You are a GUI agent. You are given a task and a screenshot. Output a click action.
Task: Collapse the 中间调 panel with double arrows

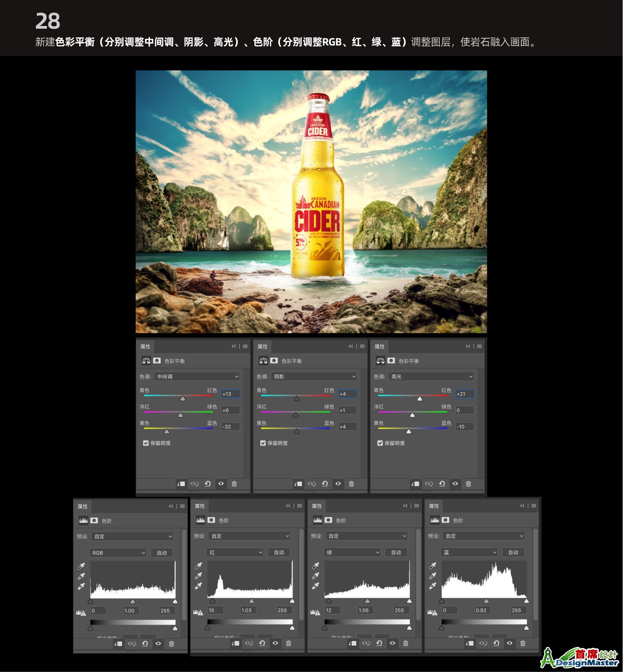click(x=234, y=346)
